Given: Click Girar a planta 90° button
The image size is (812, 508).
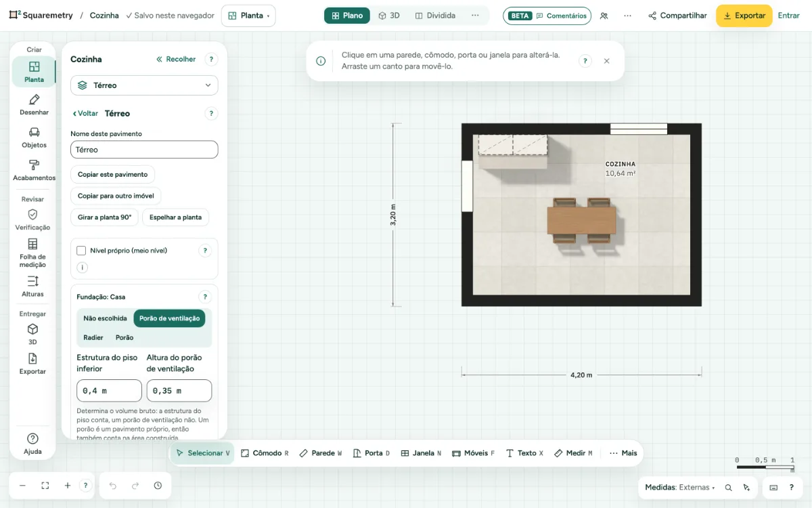Looking at the screenshot, I should [x=104, y=217].
